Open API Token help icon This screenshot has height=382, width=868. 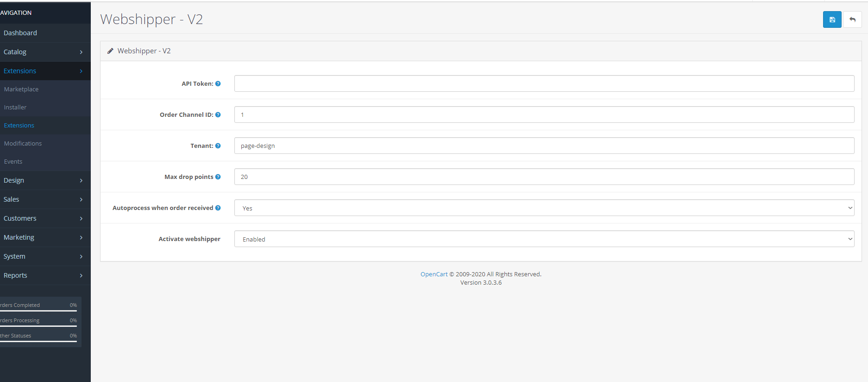[x=218, y=84]
